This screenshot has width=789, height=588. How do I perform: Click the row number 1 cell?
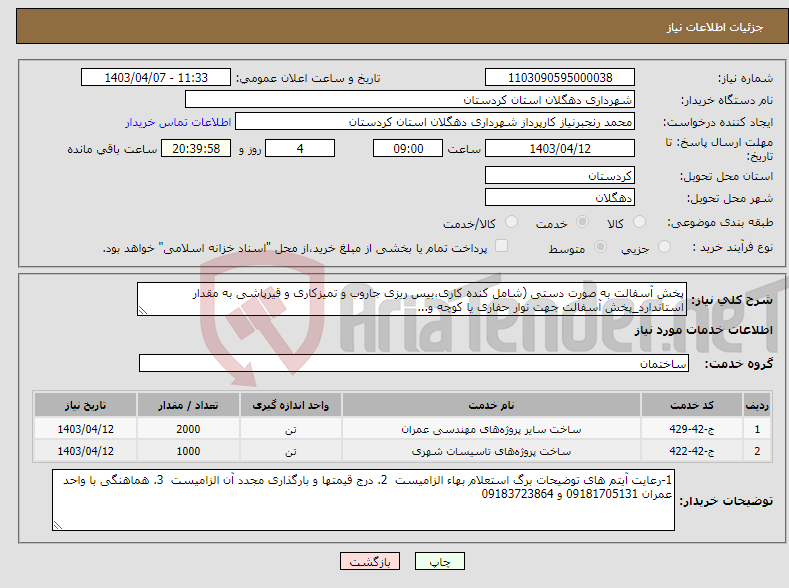pyautogui.click(x=757, y=429)
